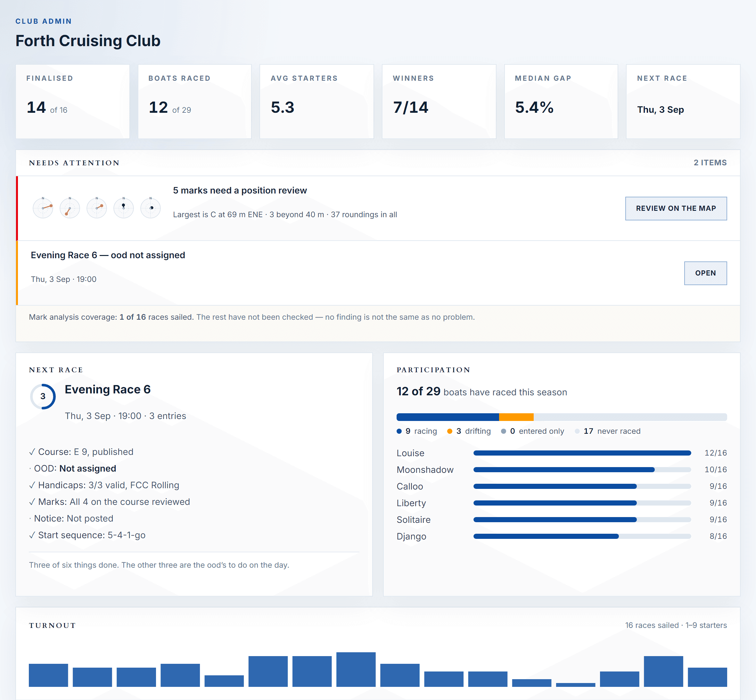Click '17 never raced' legend label

[612, 431]
